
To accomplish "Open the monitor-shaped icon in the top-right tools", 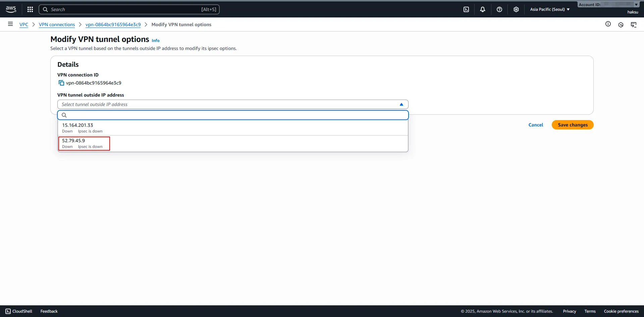I will (634, 24).
